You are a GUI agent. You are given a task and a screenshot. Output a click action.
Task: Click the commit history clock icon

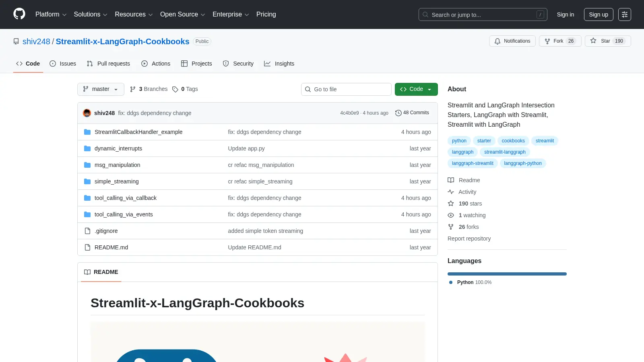point(398,113)
